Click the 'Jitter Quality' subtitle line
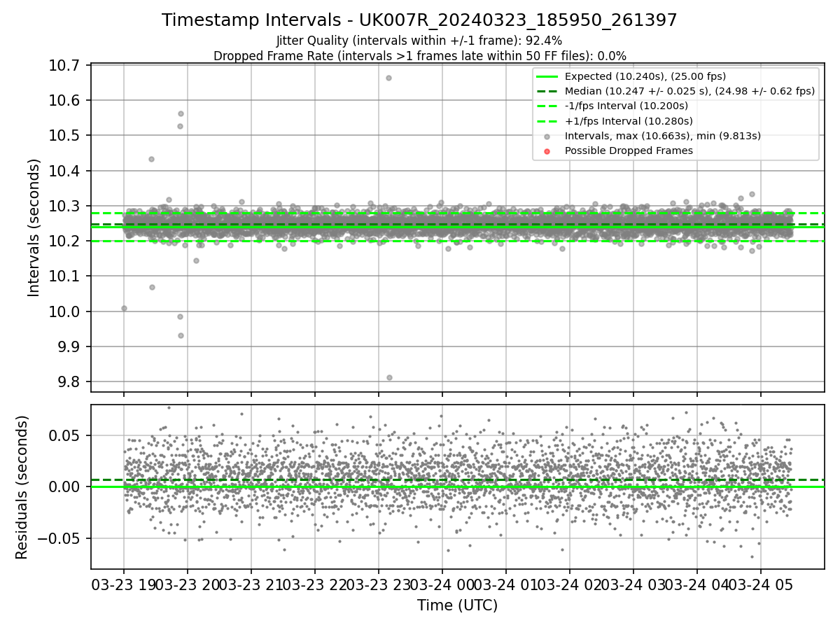This screenshot has height=630, width=840. coord(419,41)
